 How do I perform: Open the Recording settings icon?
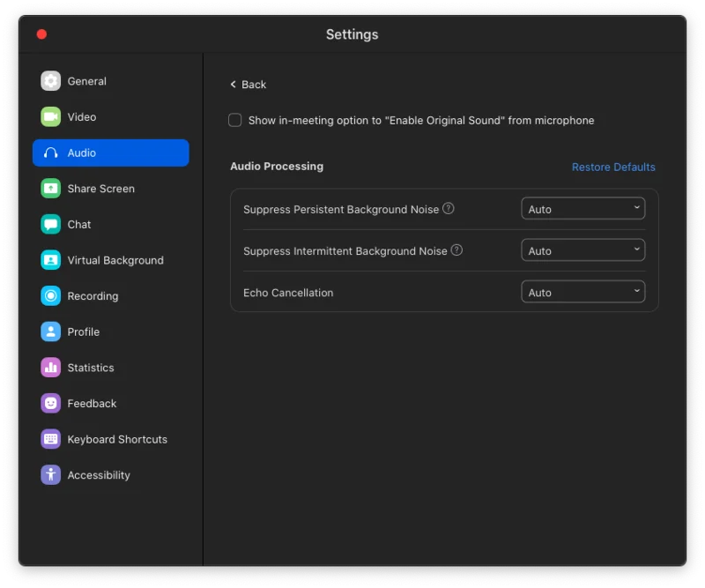pos(51,296)
